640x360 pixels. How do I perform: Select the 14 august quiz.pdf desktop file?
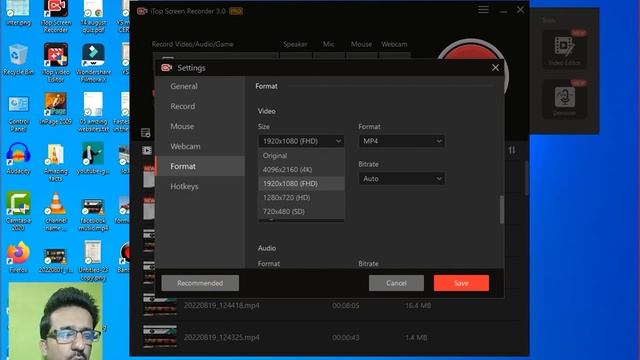[x=93, y=16]
